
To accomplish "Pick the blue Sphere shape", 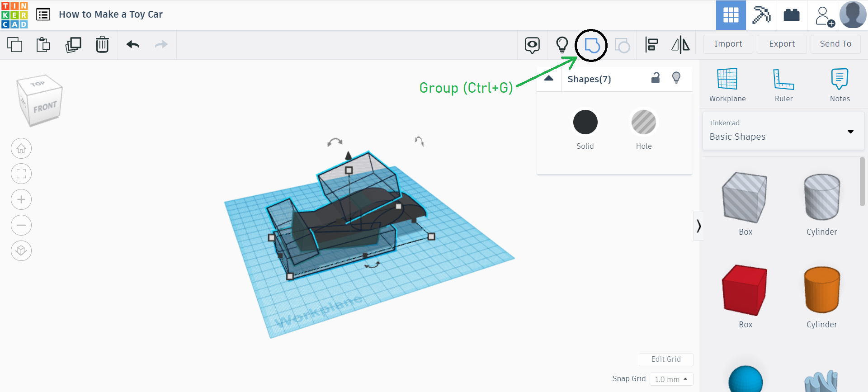I will pyautogui.click(x=745, y=379).
